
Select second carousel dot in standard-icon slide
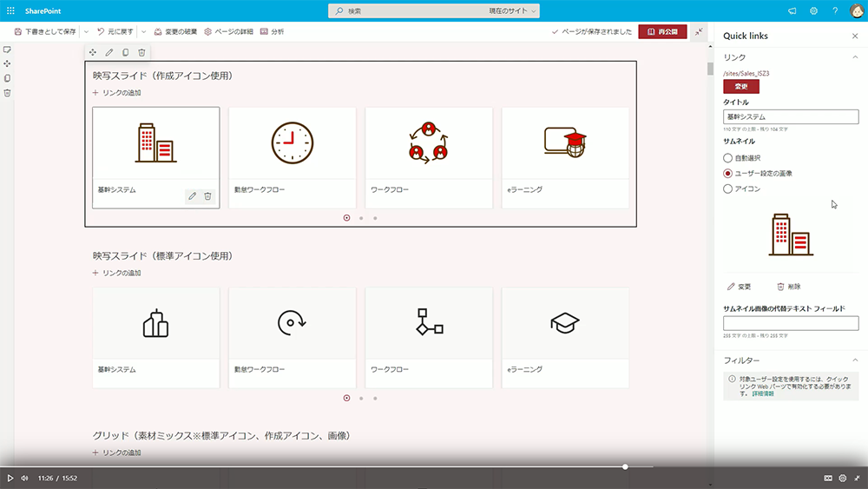361,398
